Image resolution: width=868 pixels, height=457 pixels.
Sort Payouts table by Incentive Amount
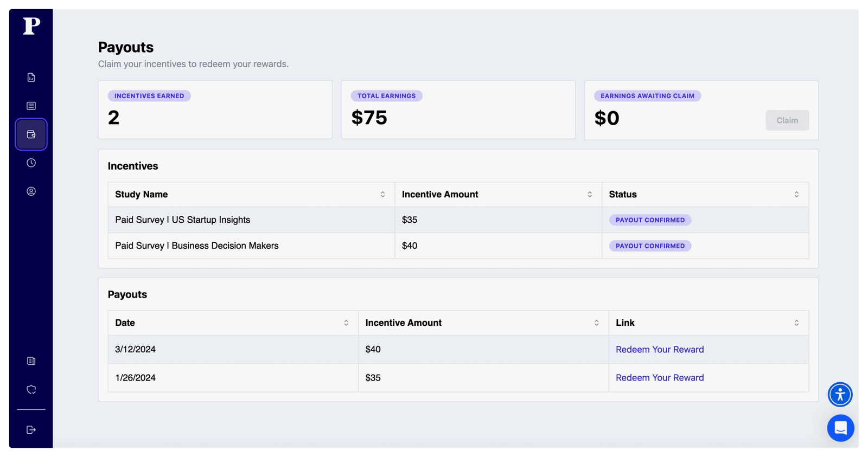coord(596,323)
